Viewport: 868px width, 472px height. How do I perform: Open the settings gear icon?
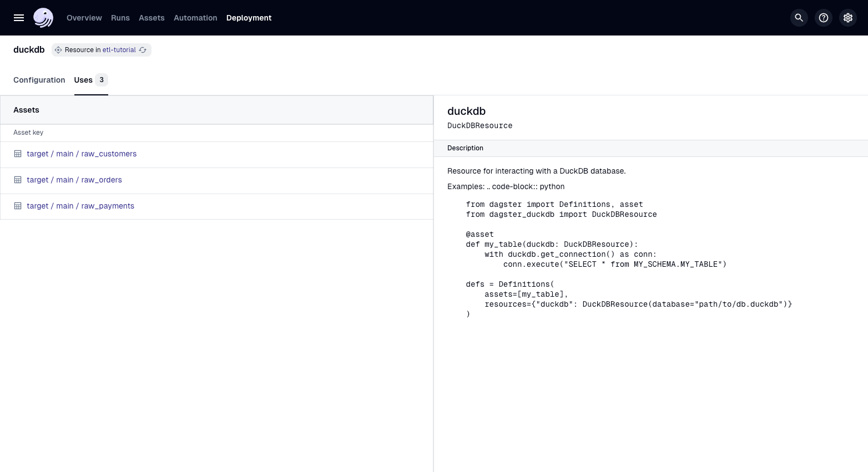pos(847,18)
